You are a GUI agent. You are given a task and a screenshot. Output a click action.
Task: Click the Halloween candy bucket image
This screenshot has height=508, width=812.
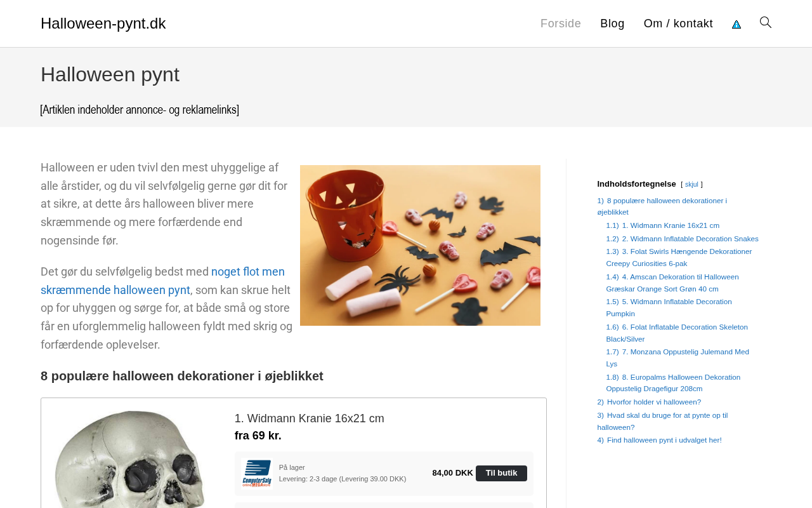(x=420, y=245)
